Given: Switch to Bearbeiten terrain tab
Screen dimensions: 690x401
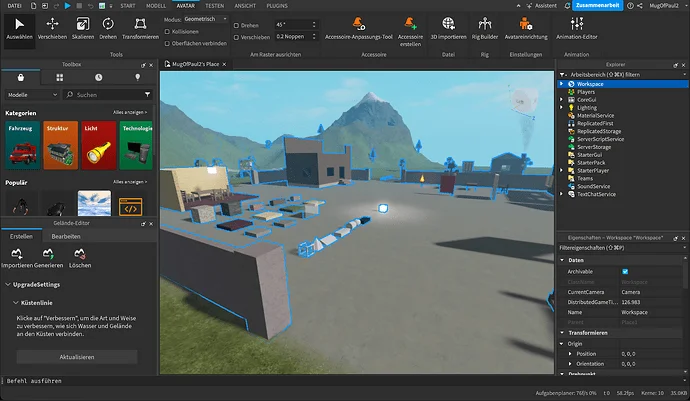Looking at the screenshot, I should point(66,236).
